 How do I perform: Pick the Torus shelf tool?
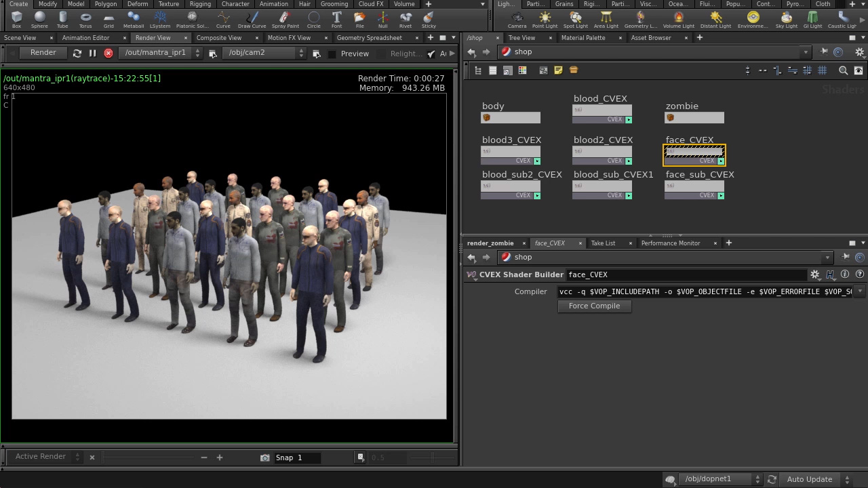(85, 19)
